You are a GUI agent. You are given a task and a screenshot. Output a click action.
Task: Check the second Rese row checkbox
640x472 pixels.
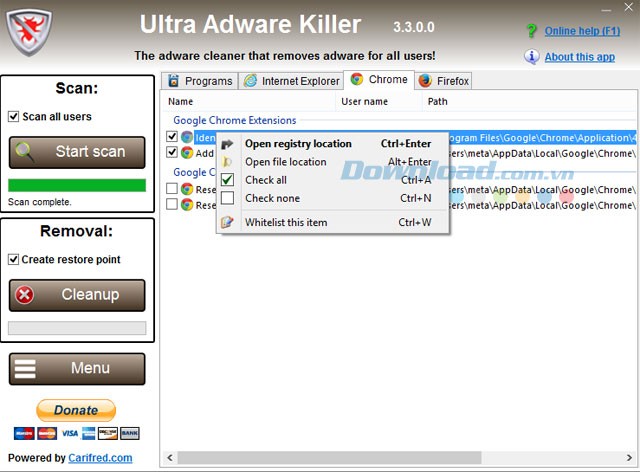coord(172,204)
